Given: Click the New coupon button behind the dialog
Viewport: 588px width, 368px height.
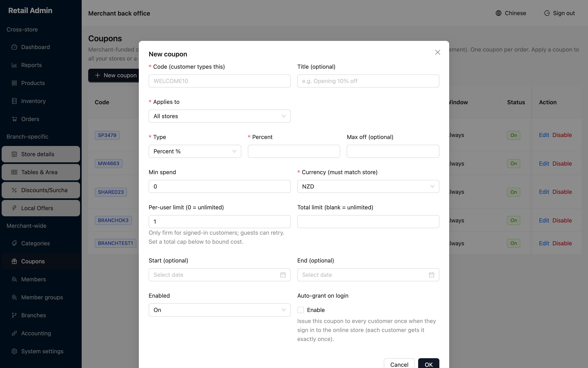Looking at the screenshot, I should 114,75.
